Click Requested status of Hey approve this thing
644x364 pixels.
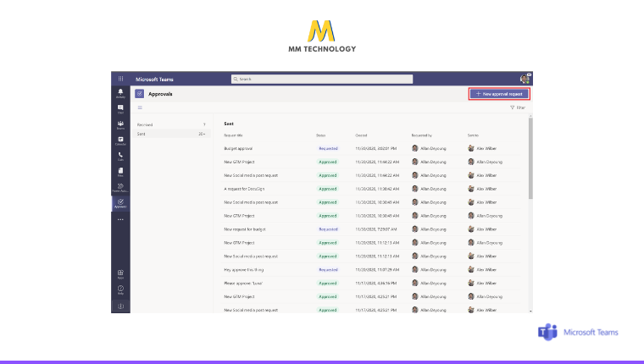tap(328, 270)
